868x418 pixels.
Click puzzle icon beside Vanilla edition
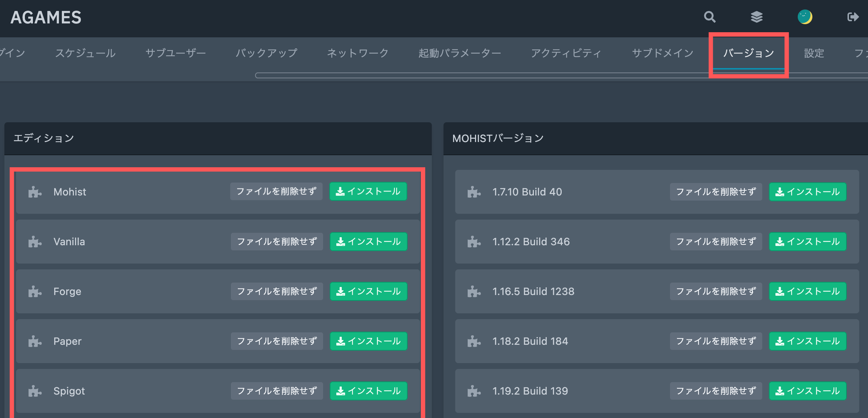click(35, 242)
